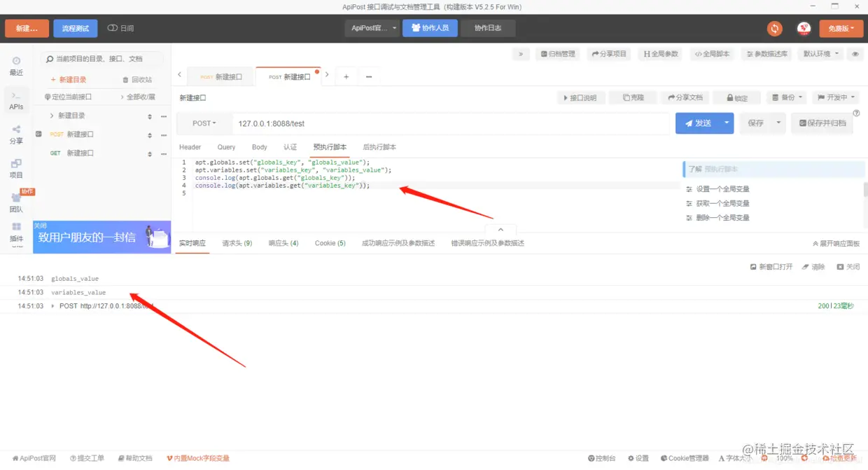Viewport: 868px width, 470px height.
Task: Open 归档管理 archive management
Action: tap(557, 54)
